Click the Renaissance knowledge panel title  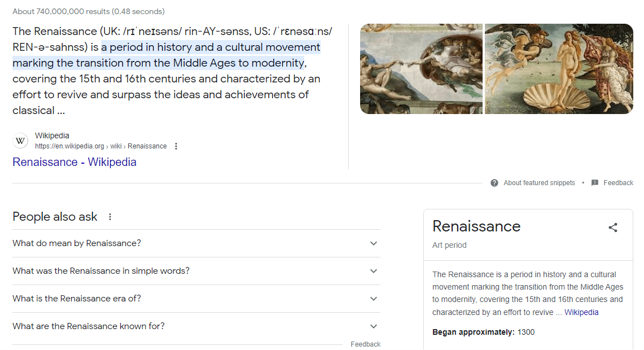point(476,226)
